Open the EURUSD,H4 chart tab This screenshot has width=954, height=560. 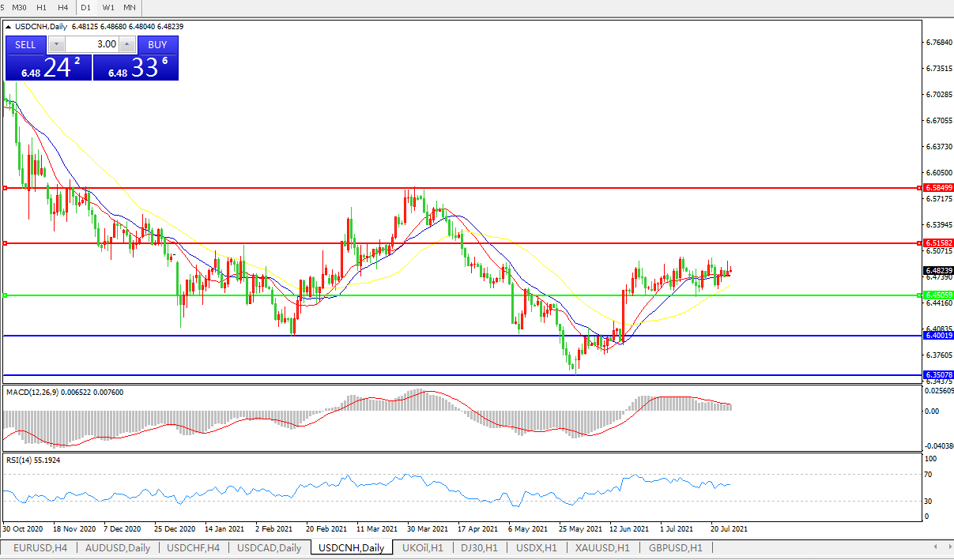click(x=40, y=548)
